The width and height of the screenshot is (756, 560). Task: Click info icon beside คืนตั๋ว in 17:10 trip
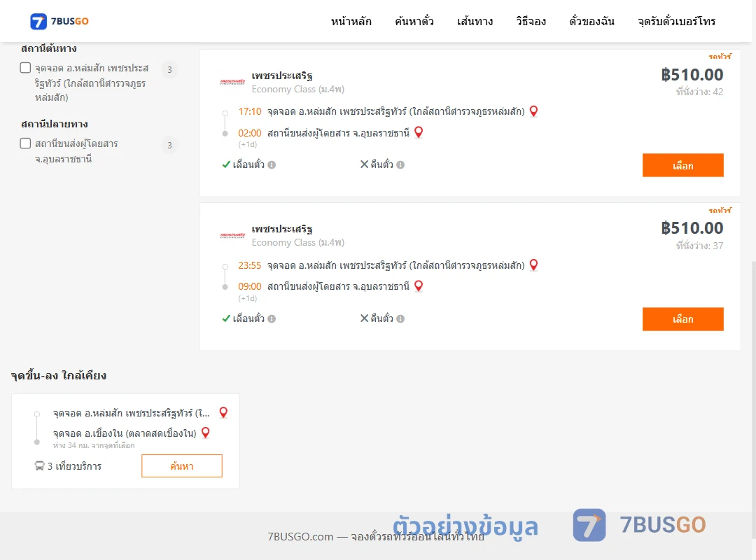click(400, 165)
